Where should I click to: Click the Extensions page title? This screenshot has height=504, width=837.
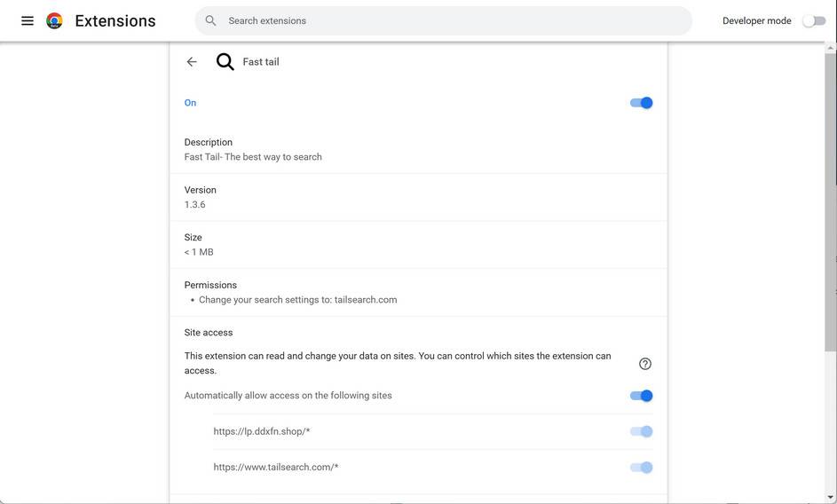tap(115, 21)
